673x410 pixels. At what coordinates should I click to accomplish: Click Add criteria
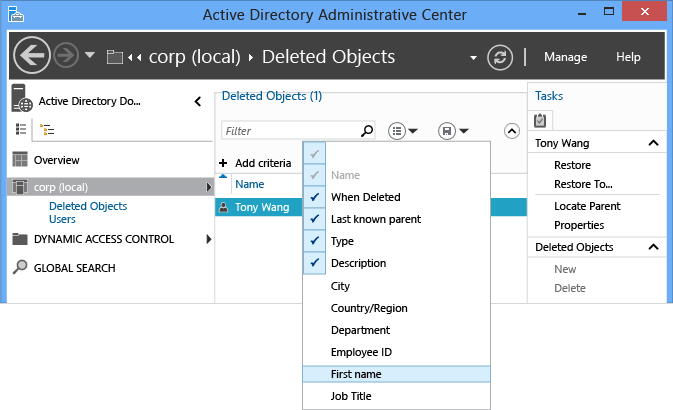pos(255,163)
